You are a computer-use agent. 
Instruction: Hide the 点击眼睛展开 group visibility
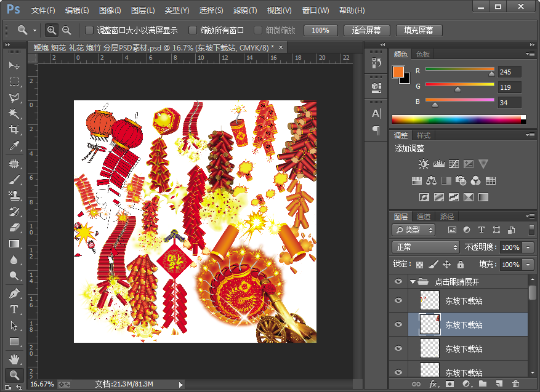pos(398,282)
